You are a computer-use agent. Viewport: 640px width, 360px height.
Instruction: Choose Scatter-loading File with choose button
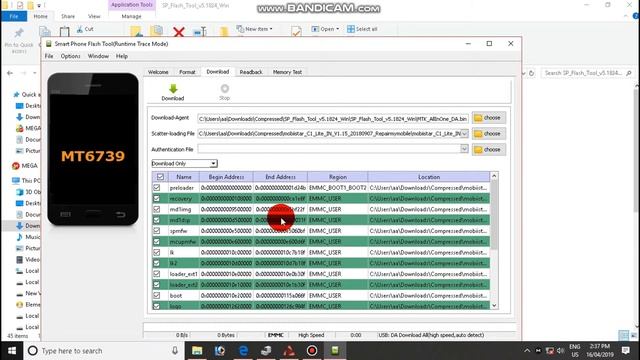click(489, 134)
